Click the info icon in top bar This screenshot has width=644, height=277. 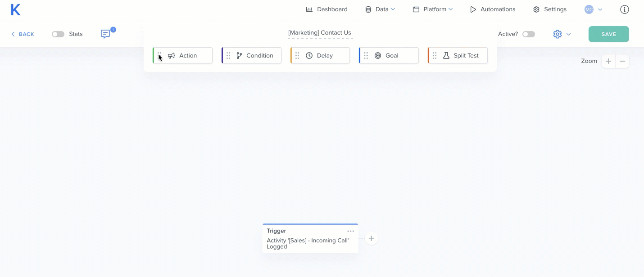pyautogui.click(x=624, y=9)
